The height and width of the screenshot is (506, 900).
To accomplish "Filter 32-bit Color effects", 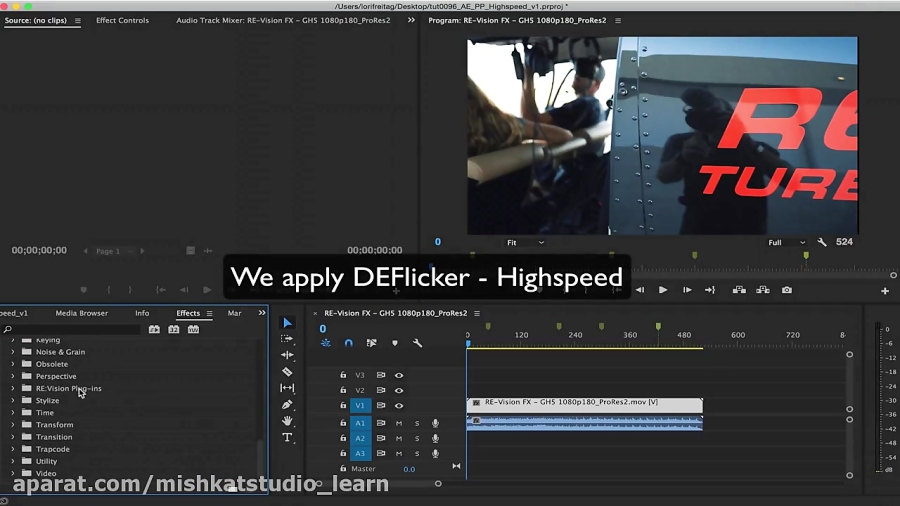I will click(173, 329).
